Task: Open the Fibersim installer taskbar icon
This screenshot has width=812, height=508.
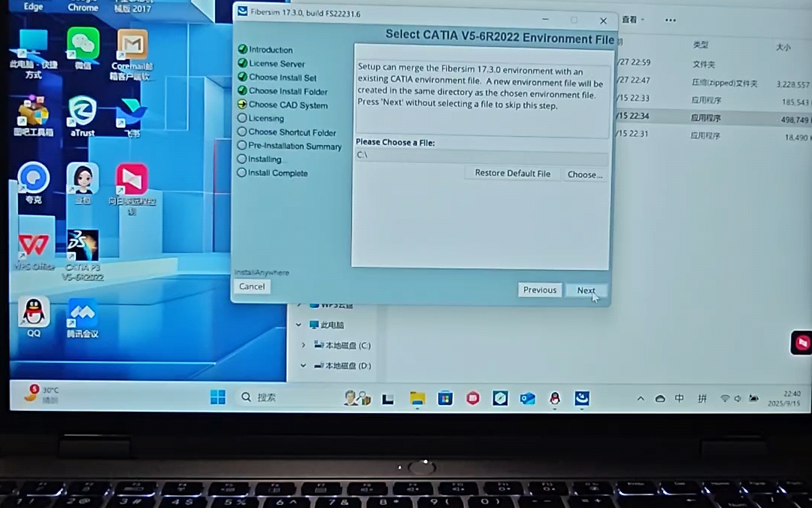Action: [x=582, y=398]
